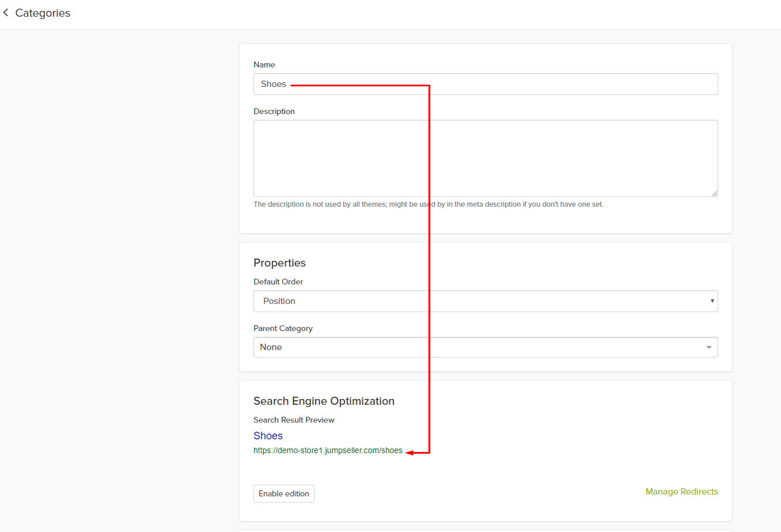
Task: Click the Search Result Preview label
Action: [294, 420]
